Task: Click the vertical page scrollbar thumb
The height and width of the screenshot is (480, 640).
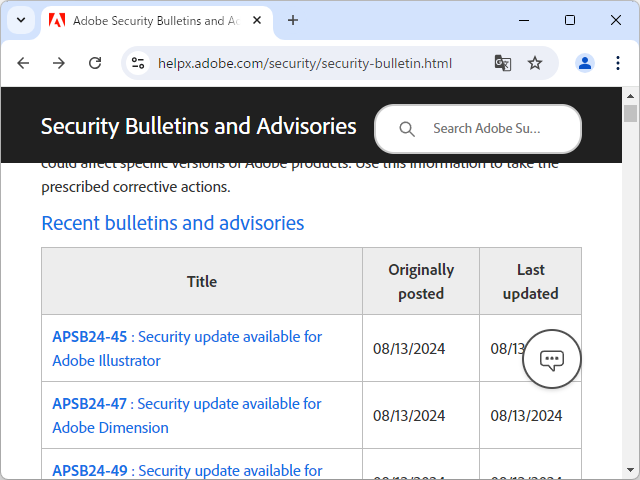Action: [x=630, y=112]
